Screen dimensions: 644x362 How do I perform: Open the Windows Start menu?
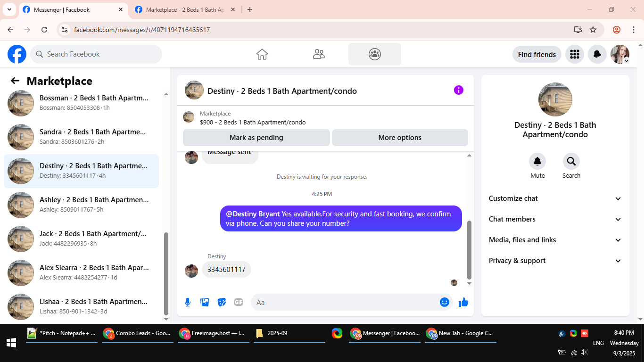11,343
